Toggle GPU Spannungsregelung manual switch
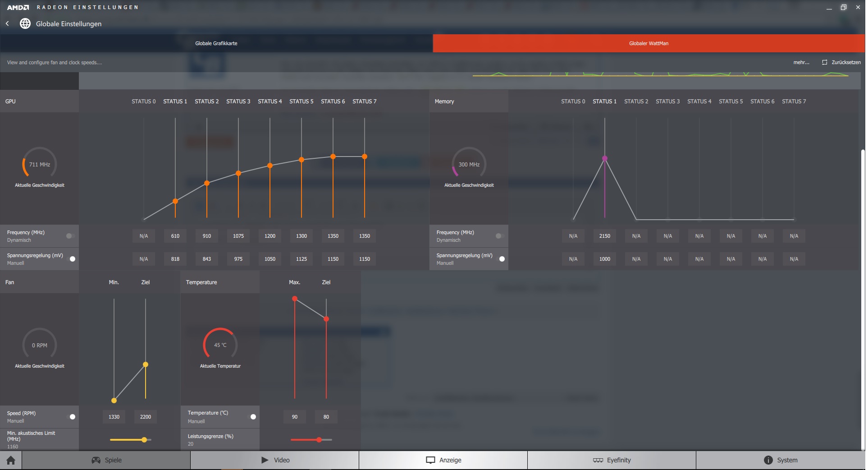Screen dimensions: 868x470 tap(71, 259)
